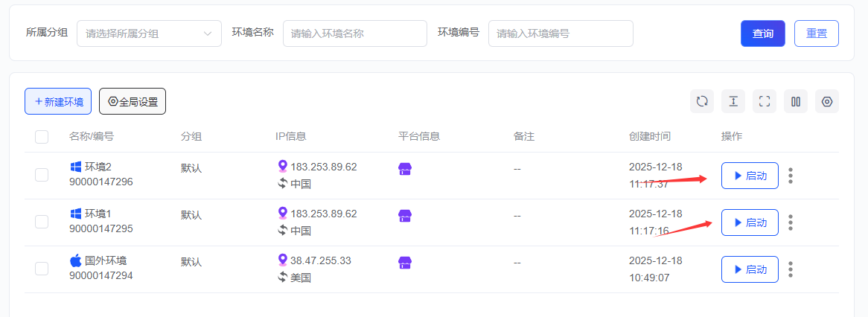
Task: Click the 新建环境 button
Action: [x=58, y=101]
